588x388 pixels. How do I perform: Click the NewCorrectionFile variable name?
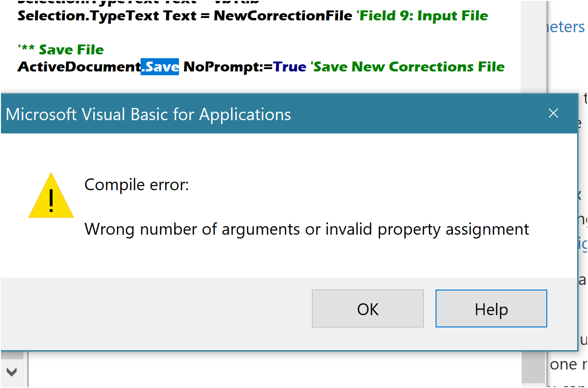(283, 16)
